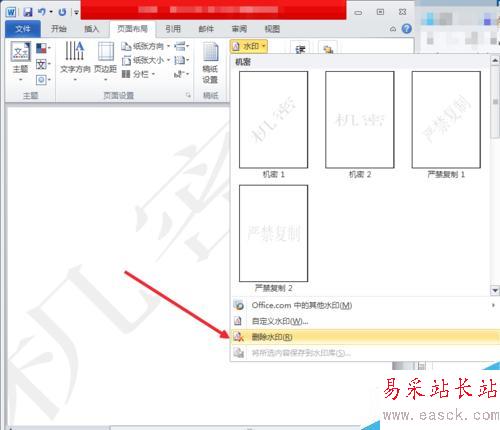500x430 pixels.
Task: Click the save-to-gallery icon in menu
Action: pyautogui.click(x=239, y=353)
